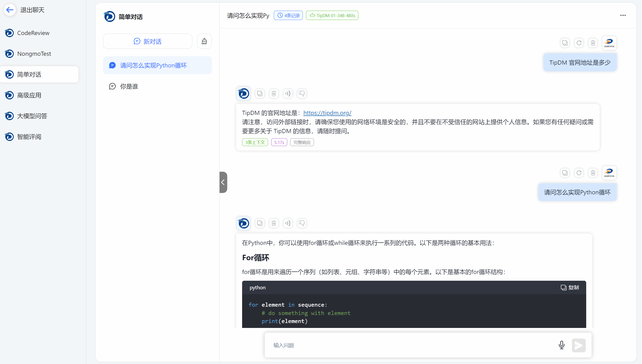
Task: Copy the TipDM answer using copy icon
Action: 260,93
